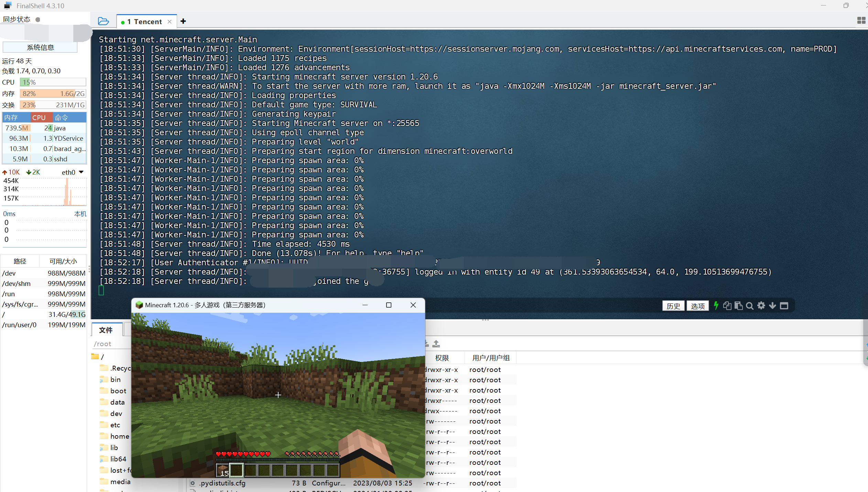Open the 选项 options button
This screenshot has width=868, height=492.
[x=697, y=306]
